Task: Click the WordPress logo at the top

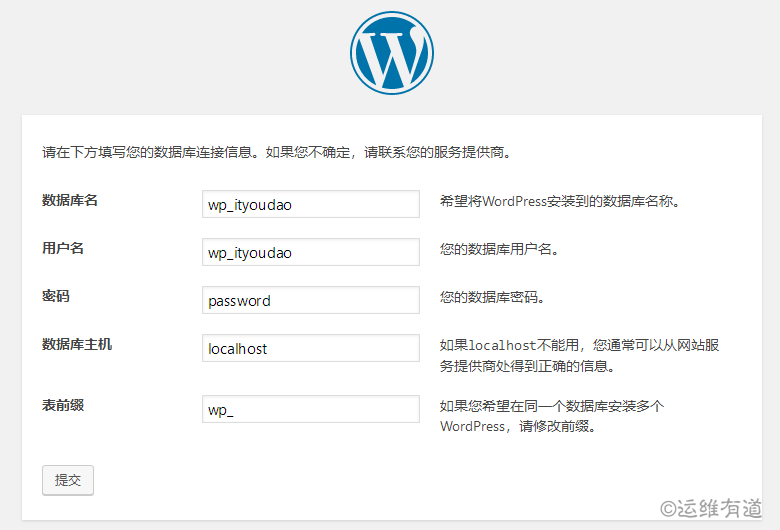Action: [391, 53]
